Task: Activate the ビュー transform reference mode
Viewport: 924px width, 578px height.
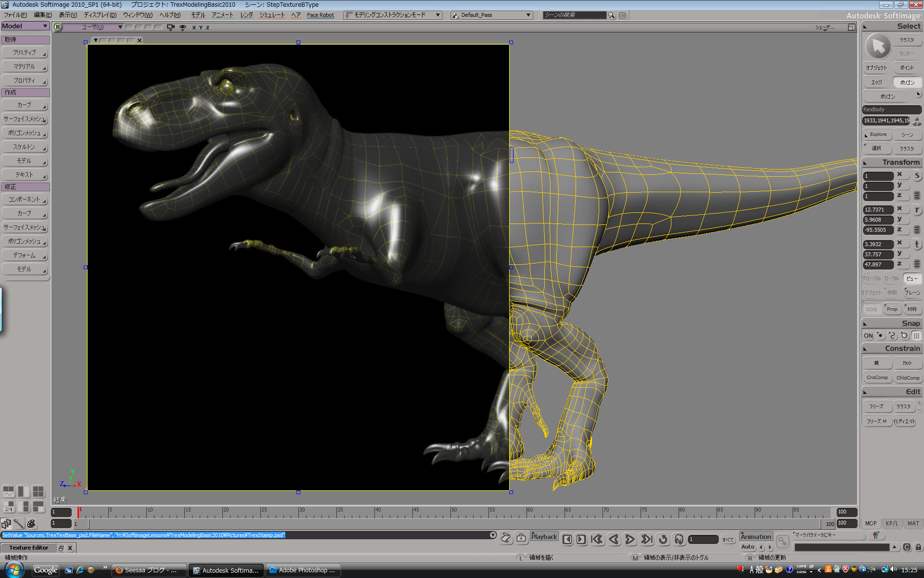Action: [913, 278]
